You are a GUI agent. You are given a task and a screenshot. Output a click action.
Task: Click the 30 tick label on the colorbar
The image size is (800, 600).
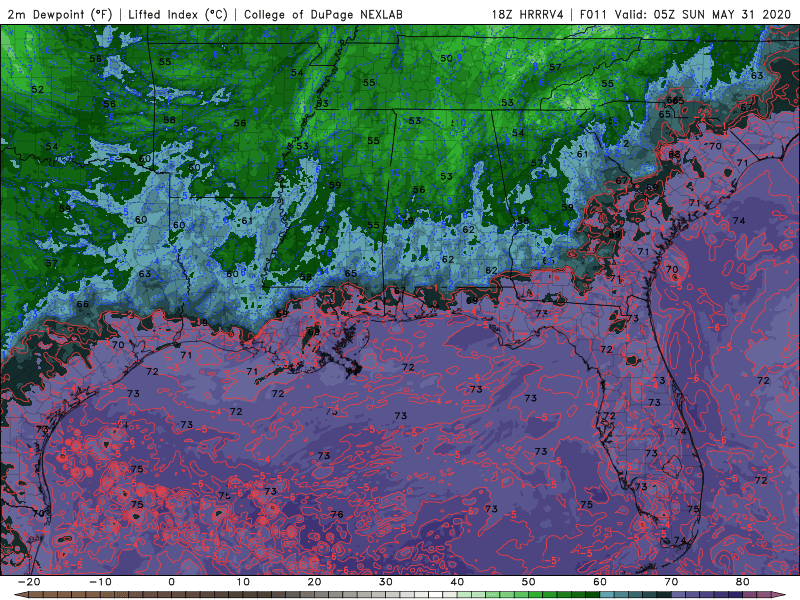point(386,582)
